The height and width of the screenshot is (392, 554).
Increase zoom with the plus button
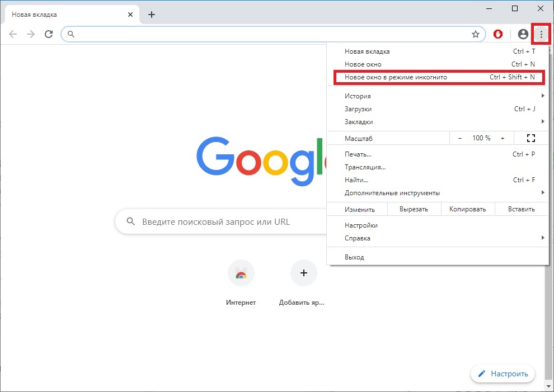pyautogui.click(x=503, y=138)
